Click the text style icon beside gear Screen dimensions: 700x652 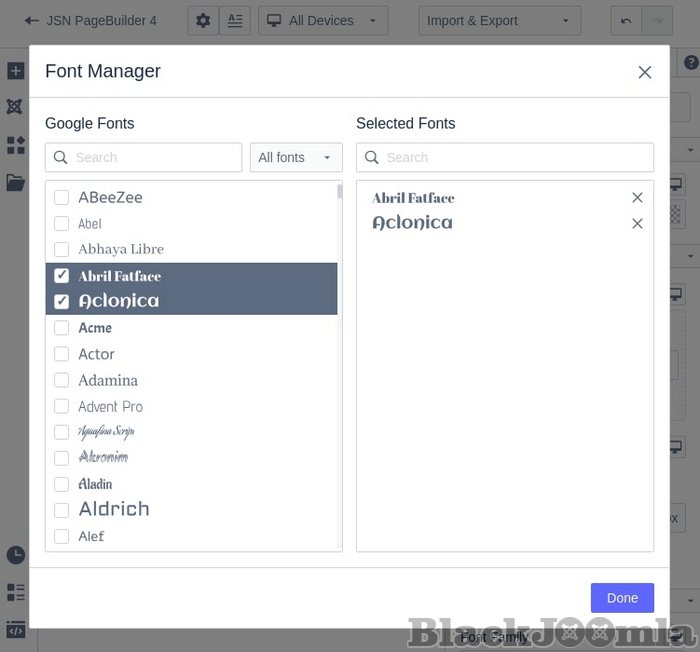tap(234, 21)
